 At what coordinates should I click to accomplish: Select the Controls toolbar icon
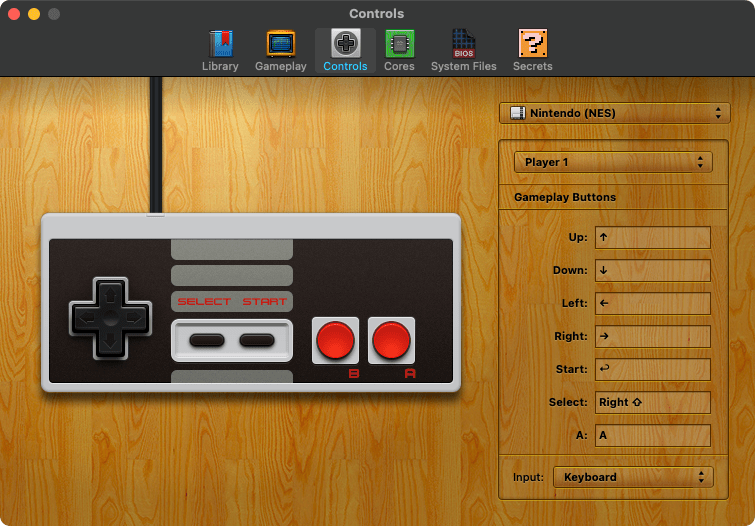coord(345,49)
